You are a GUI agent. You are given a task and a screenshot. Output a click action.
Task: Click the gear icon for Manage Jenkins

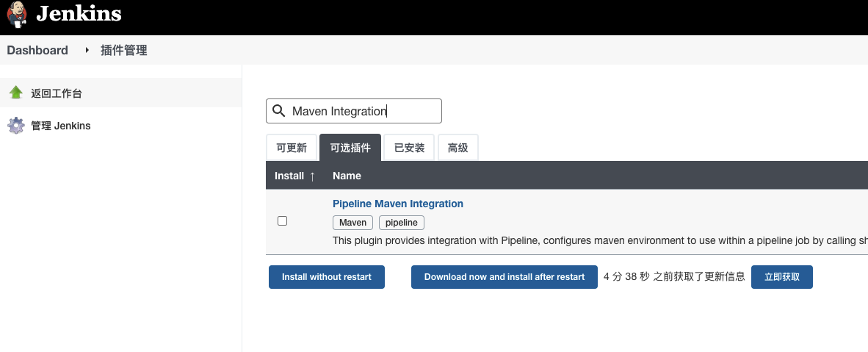(x=16, y=126)
